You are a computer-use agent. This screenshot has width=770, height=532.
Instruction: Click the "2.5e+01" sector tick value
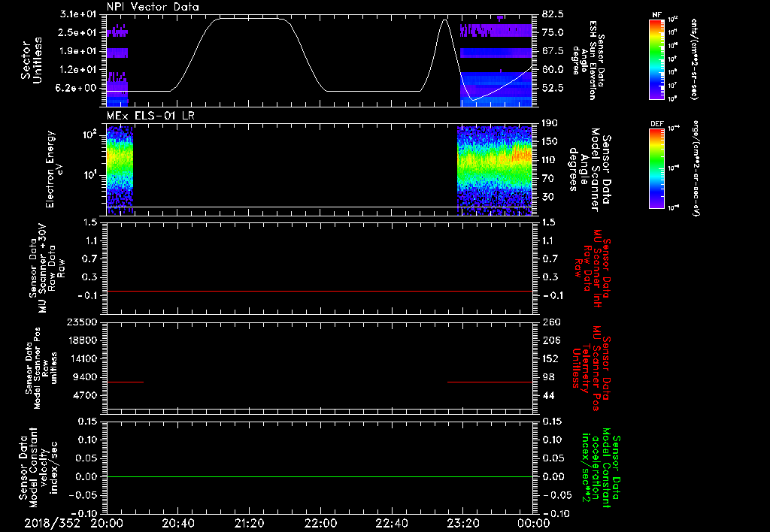[x=78, y=32]
